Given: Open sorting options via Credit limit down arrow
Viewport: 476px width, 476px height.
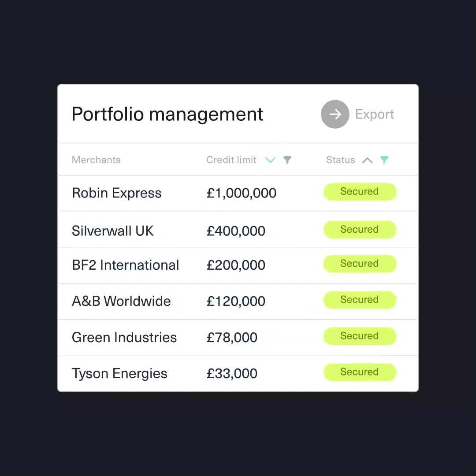Looking at the screenshot, I should (270, 160).
